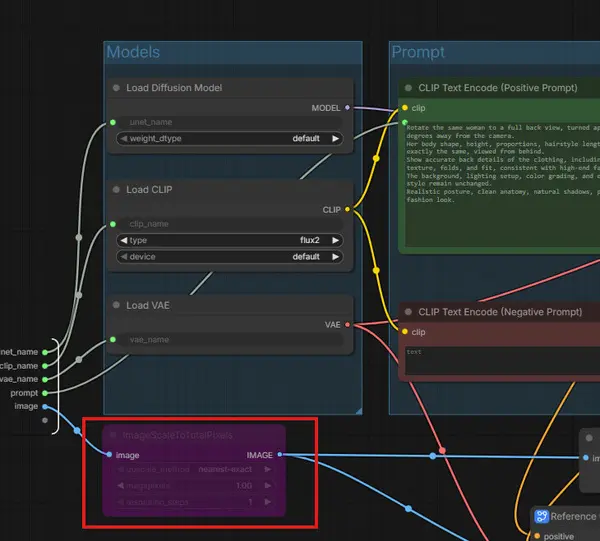The image size is (600, 541).
Task: Select next device option arrow
Action: [x=336, y=257]
